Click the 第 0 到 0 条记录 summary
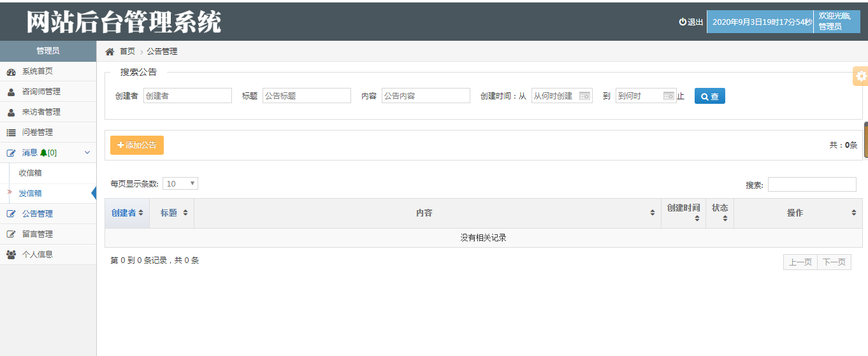868x356 pixels. click(155, 260)
